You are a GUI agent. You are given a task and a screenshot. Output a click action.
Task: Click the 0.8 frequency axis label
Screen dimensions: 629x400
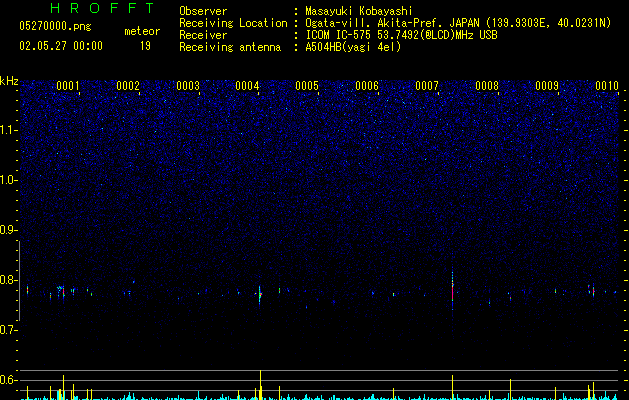coord(9,280)
